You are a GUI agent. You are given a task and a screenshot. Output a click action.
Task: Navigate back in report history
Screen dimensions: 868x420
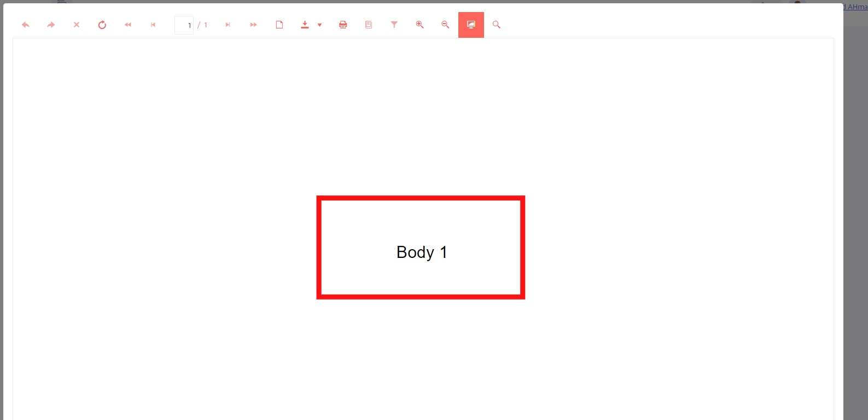26,25
